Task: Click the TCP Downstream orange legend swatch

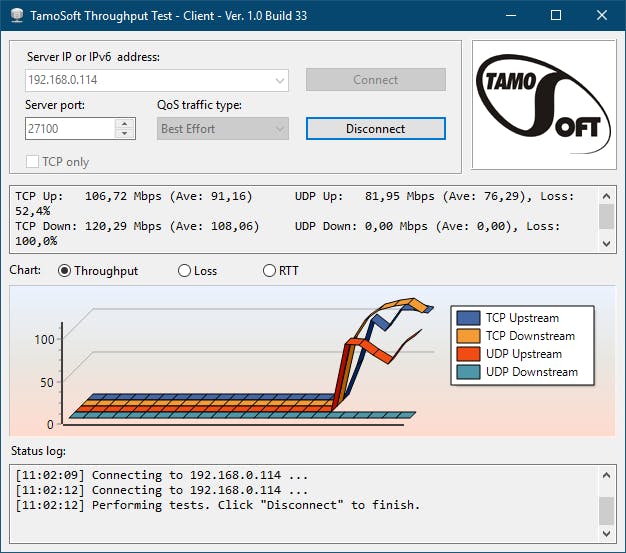Action: pyautogui.click(x=468, y=336)
